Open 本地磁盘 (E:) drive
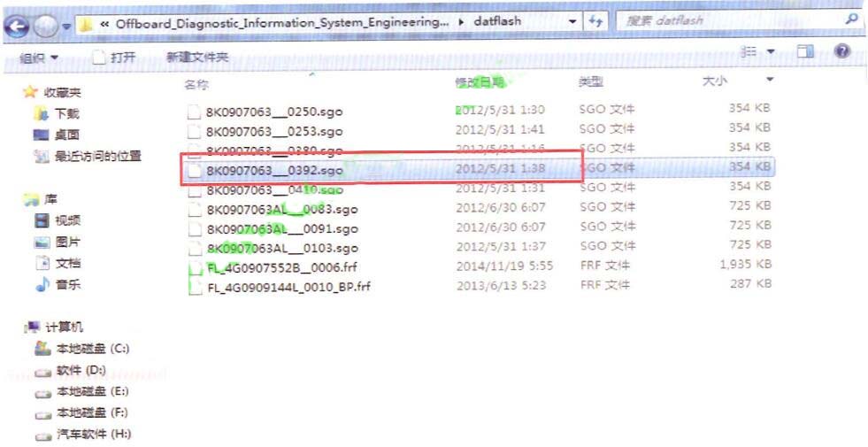The height and width of the screenshot is (447, 868). [x=92, y=391]
